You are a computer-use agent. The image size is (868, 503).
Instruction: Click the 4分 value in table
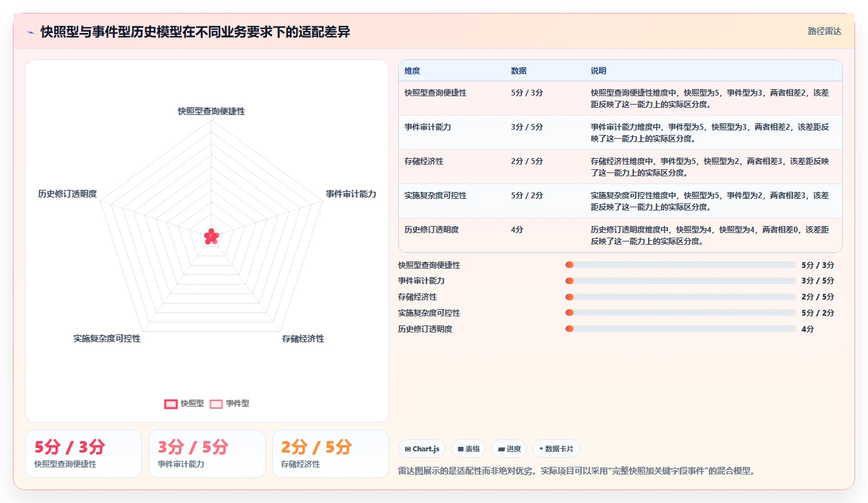pos(517,230)
